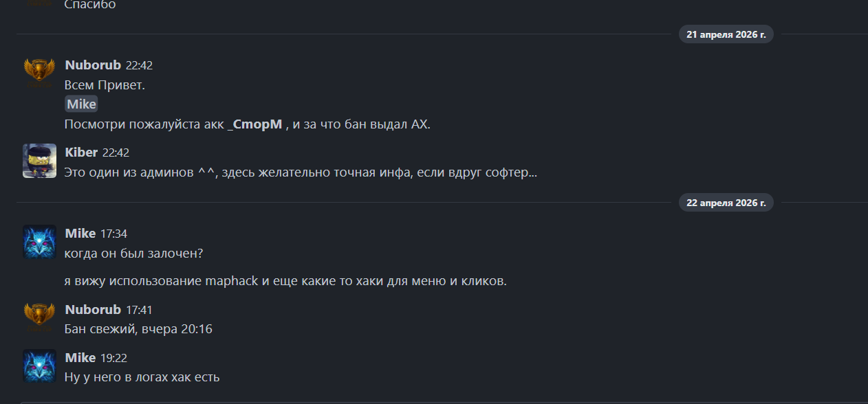Screen dimensions: 868x404
Task: Click the "21 апреля 2026 г." date divider
Action: 726,34
